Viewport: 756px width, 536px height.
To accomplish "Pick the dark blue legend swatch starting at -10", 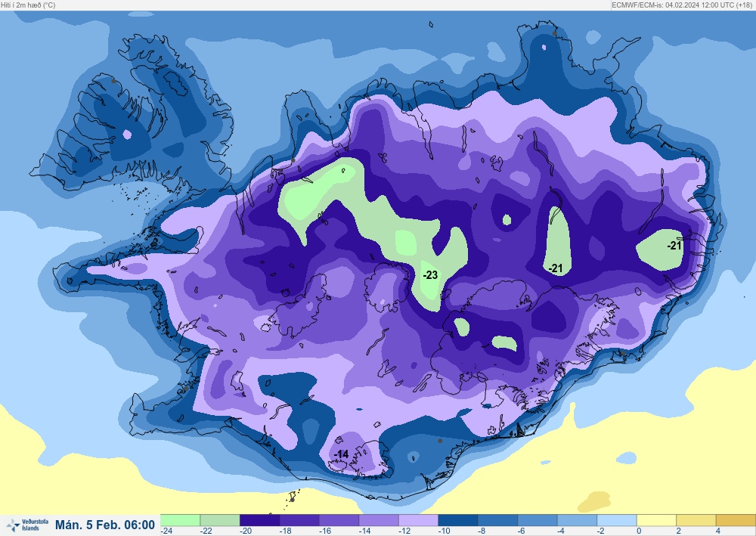I will coord(458,520).
